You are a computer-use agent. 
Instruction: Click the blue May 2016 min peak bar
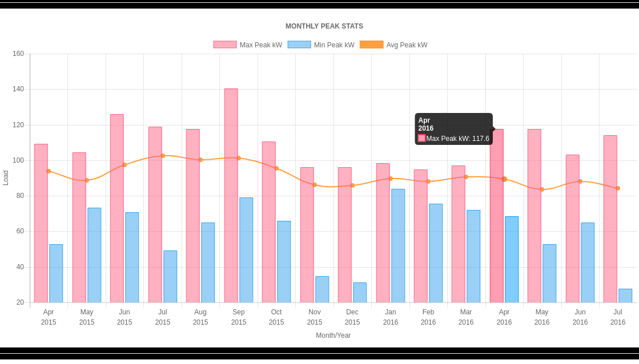[x=550, y=274]
